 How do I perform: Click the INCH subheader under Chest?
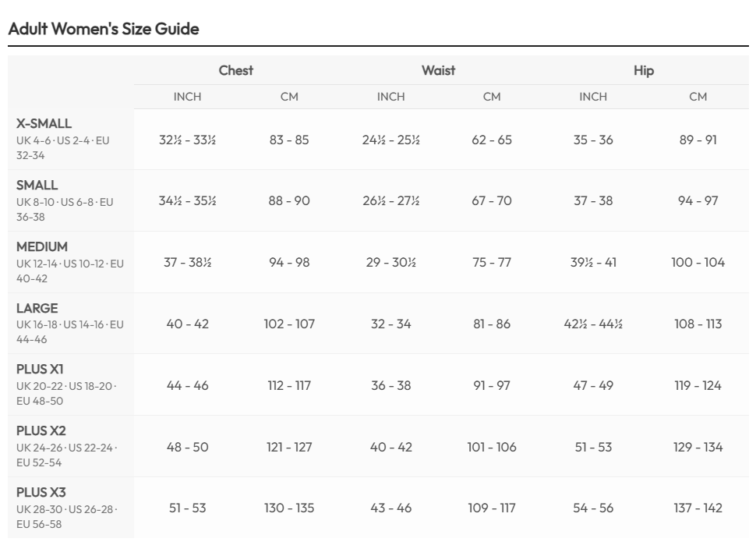187,97
